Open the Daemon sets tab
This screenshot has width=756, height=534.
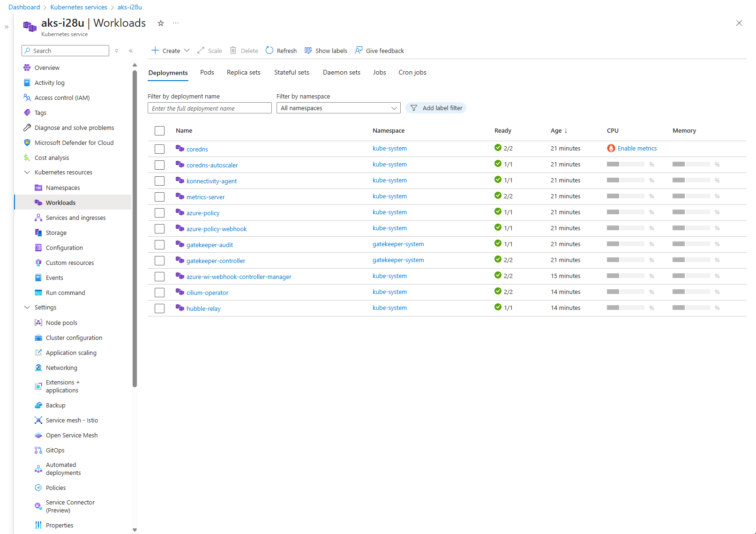(x=341, y=73)
